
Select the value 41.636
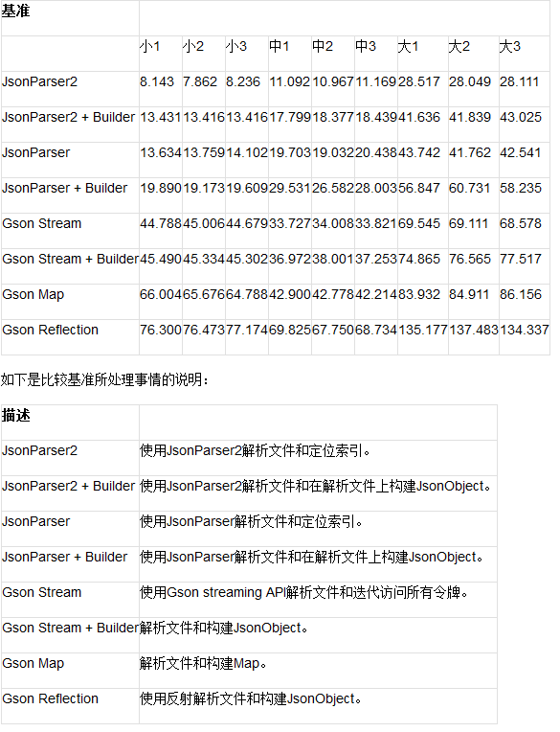(x=418, y=117)
